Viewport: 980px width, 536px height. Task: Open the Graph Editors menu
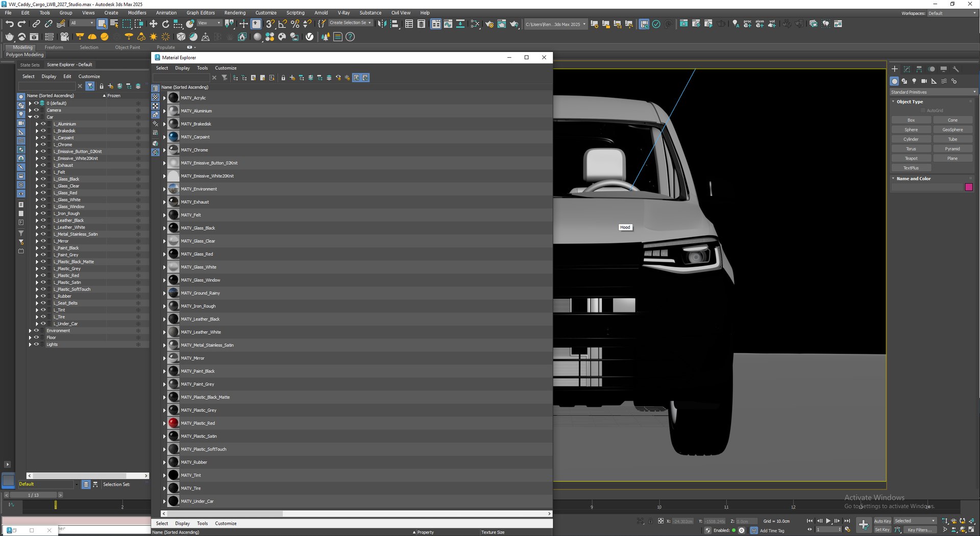coord(201,13)
